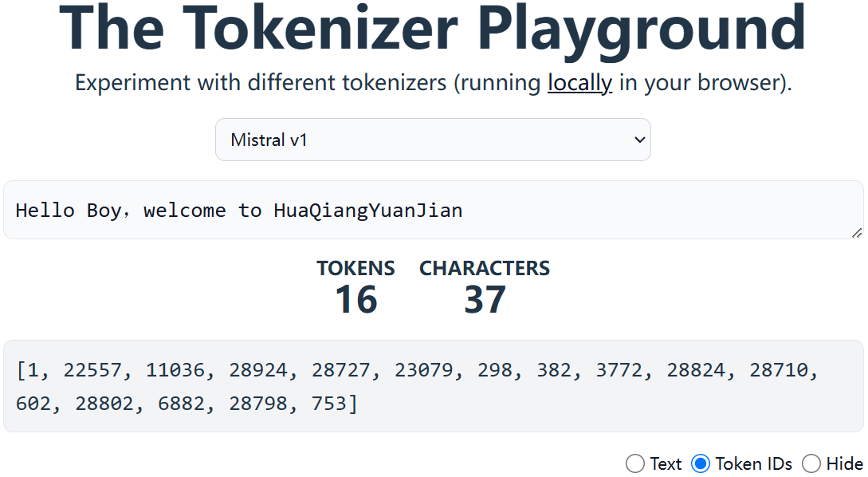
Task: Click the CHARACTERS count label
Action: coord(484,268)
